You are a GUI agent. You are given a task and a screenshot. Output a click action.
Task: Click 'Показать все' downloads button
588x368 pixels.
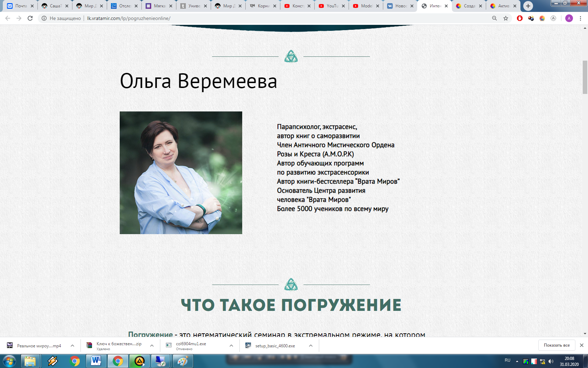pos(556,345)
